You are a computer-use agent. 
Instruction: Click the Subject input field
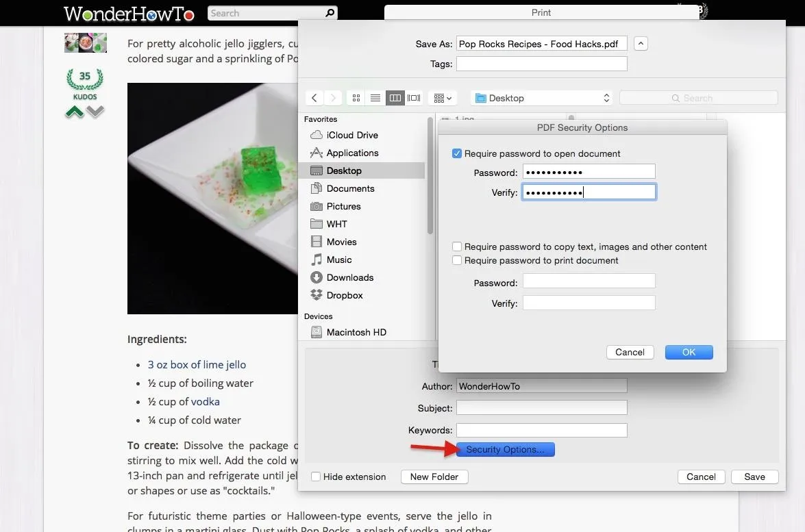point(542,408)
